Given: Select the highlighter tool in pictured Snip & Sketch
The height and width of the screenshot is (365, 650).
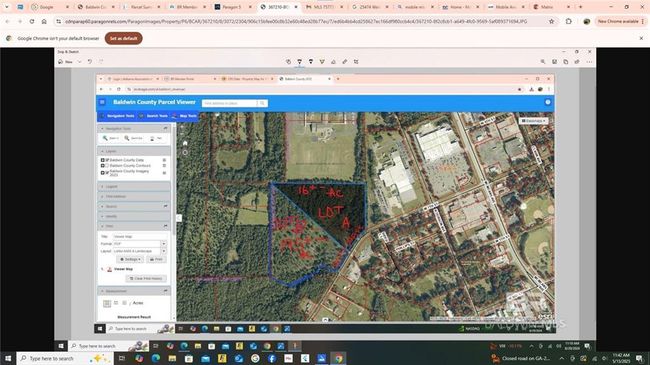Looking at the screenshot, I should [x=322, y=61].
